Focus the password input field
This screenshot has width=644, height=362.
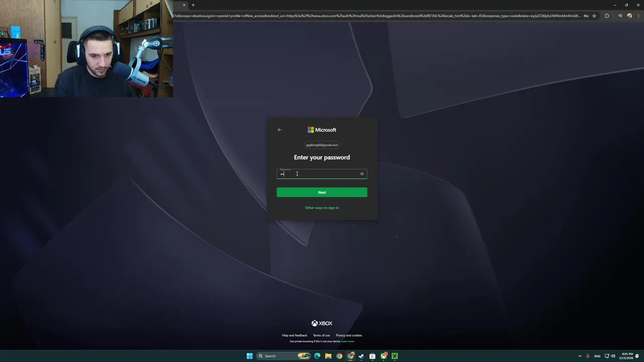(x=322, y=174)
